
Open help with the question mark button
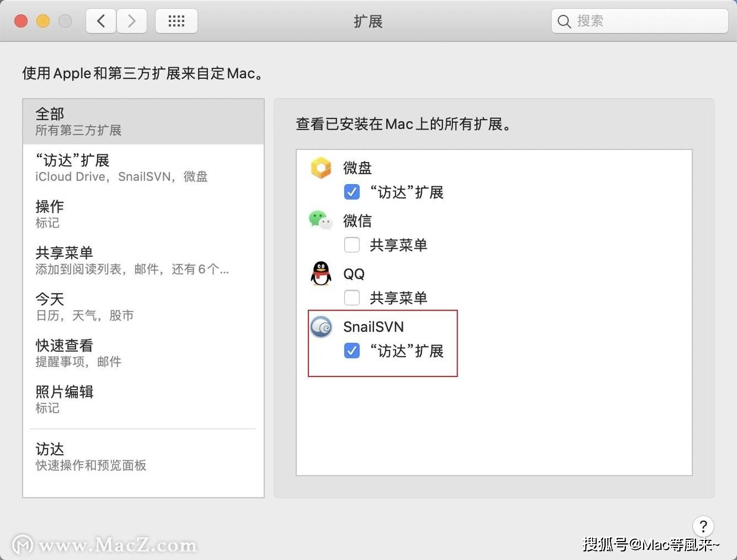tap(703, 526)
